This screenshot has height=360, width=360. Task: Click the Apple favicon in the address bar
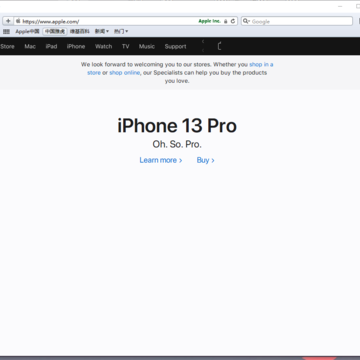click(18, 21)
